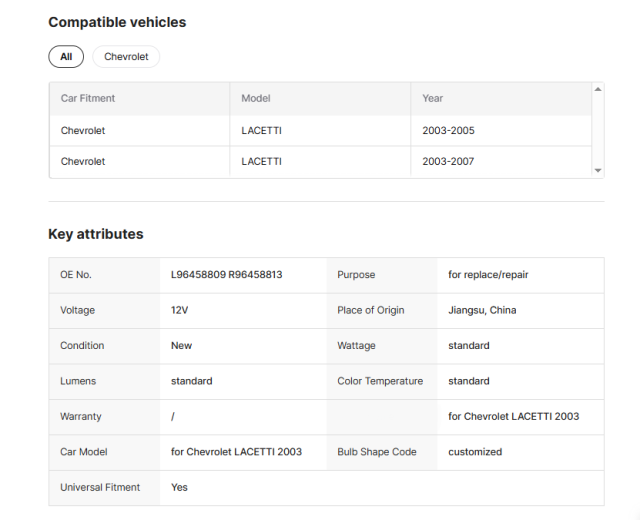
Task: Click the for replace/repair purpose value
Action: coord(488,275)
